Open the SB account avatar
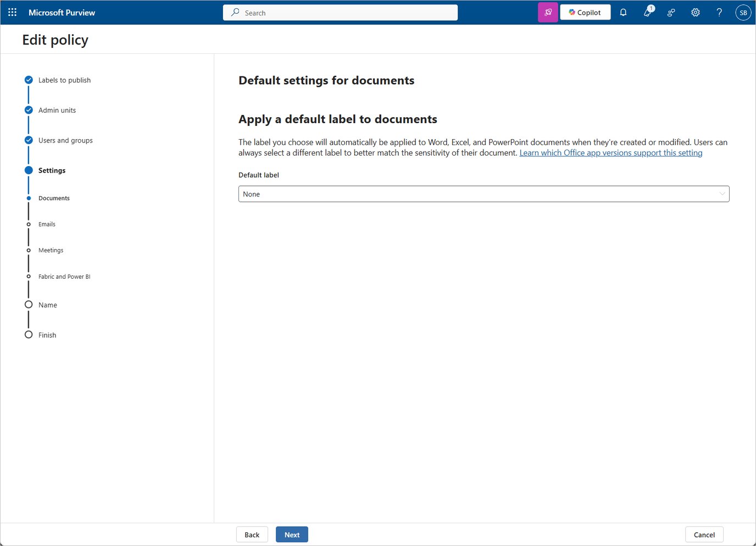The height and width of the screenshot is (546, 756). coord(743,12)
